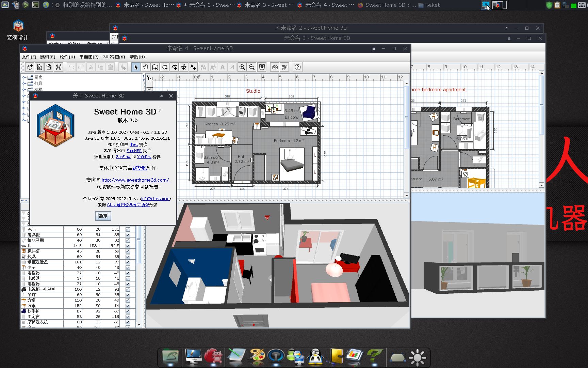Open the sweethome3d.com website link
The image size is (588, 368).
point(135,180)
